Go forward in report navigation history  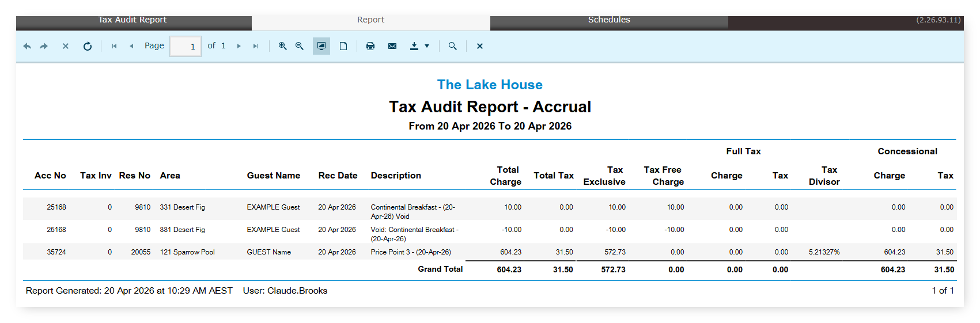tap(44, 46)
